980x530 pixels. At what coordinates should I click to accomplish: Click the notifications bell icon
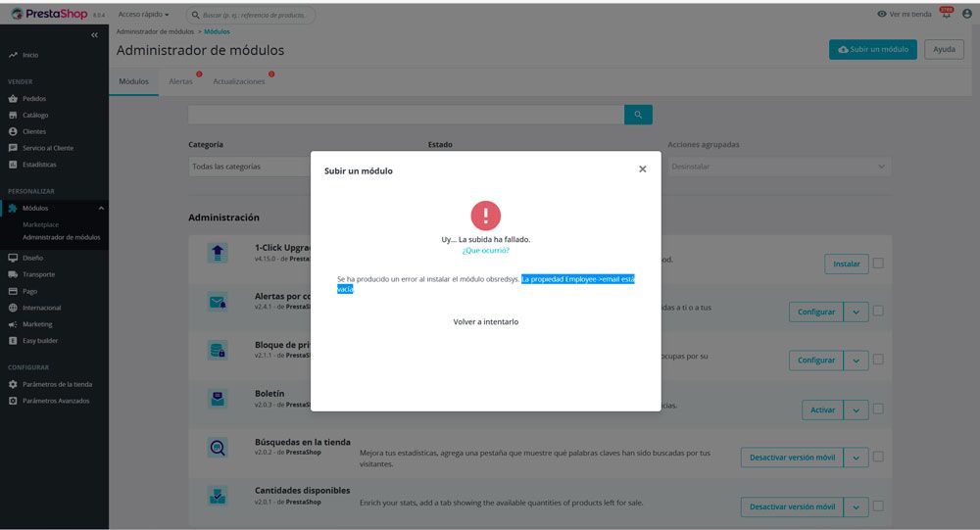(x=947, y=13)
